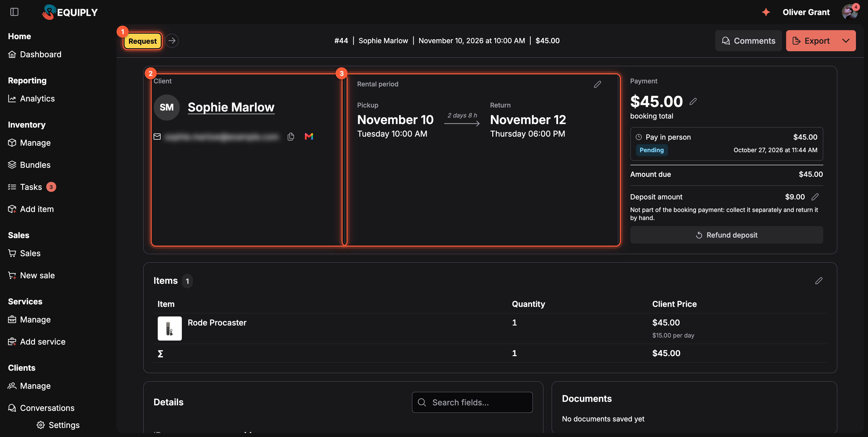Open Conversations in sidebar
This screenshot has width=868, height=437.
point(41,408)
